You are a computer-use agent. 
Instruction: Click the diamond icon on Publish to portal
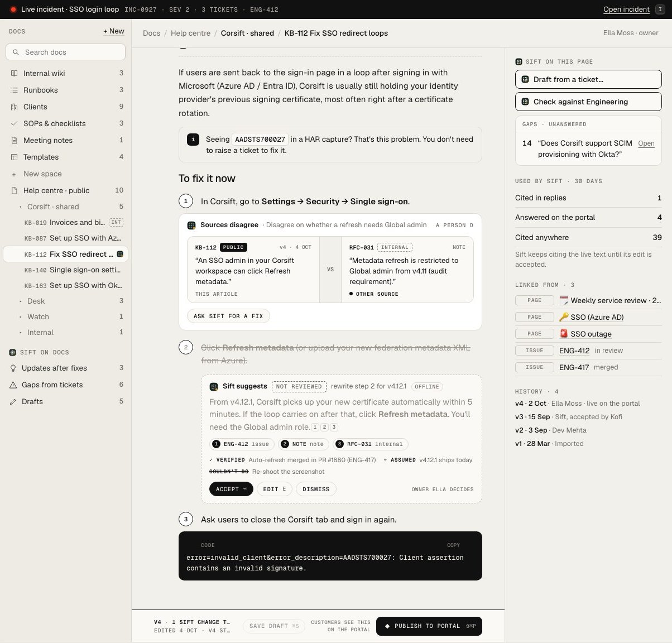click(387, 626)
